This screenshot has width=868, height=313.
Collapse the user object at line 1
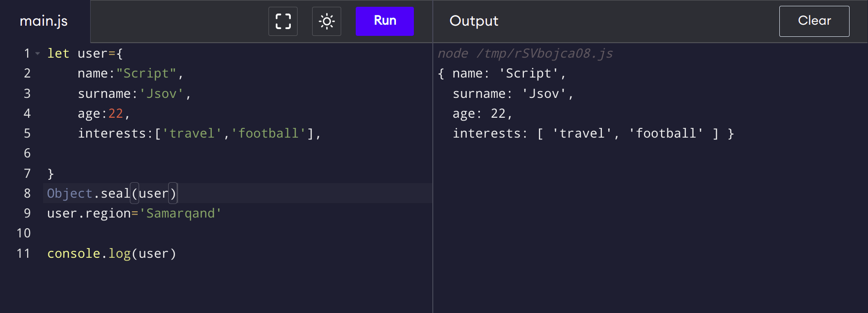[38, 54]
